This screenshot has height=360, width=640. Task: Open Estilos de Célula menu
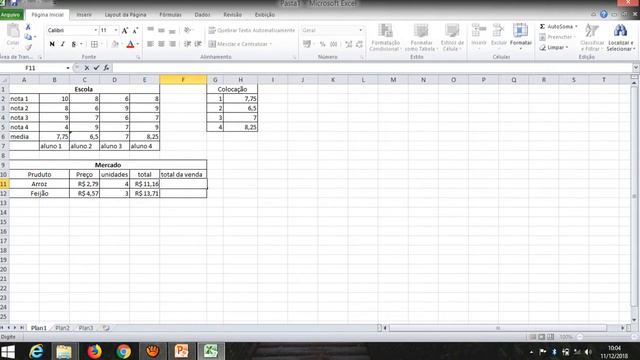pyautogui.click(x=452, y=38)
